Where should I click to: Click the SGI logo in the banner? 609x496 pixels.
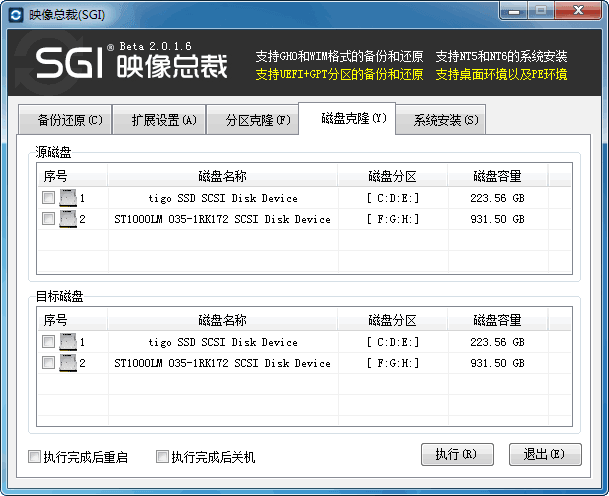[x=68, y=64]
